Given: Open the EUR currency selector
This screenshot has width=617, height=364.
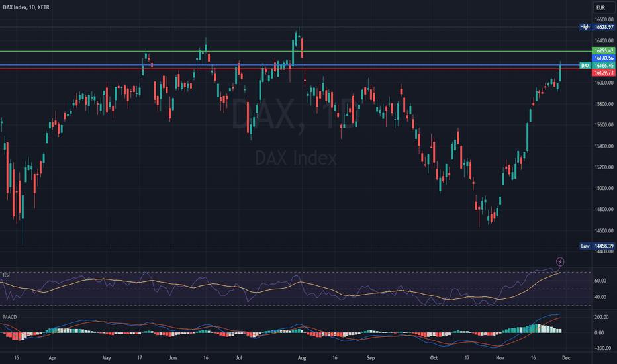Looking at the screenshot, I should pos(604,7).
